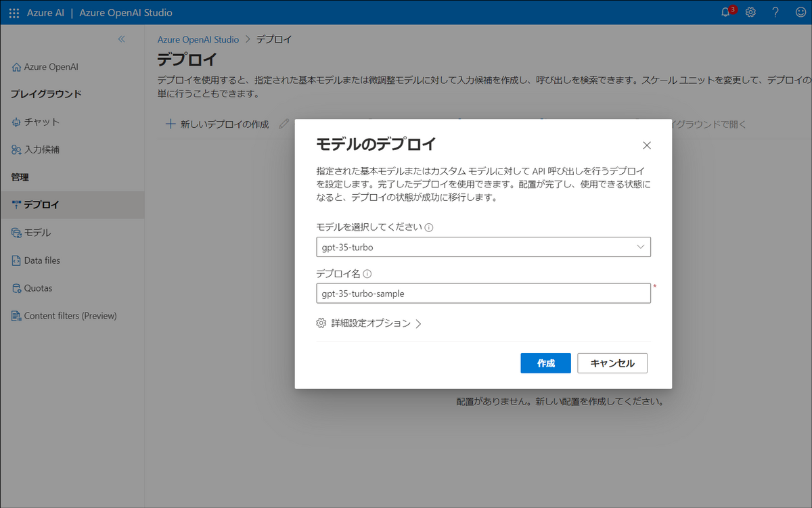Click Azure AI in the header

[47, 13]
